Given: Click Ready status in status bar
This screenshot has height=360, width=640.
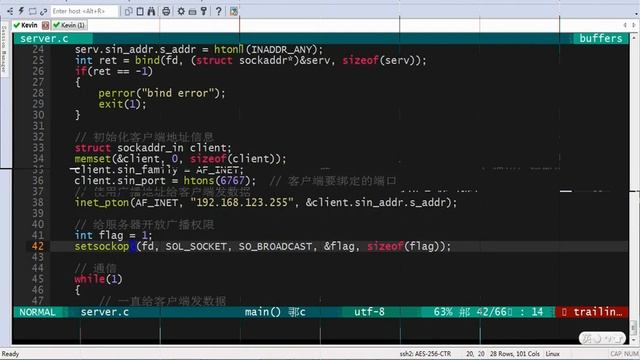Looking at the screenshot, I should pos(10,354).
